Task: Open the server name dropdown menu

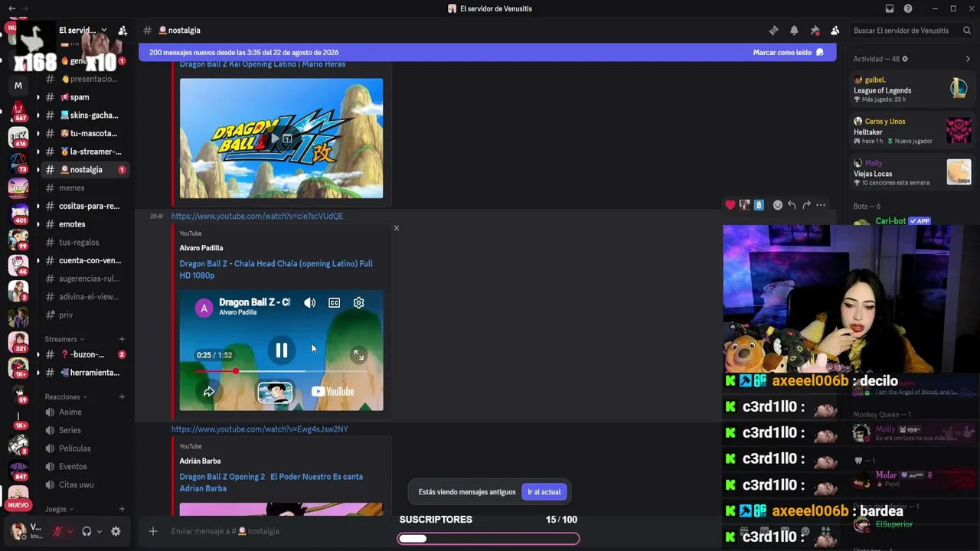Action: [x=83, y=31]
